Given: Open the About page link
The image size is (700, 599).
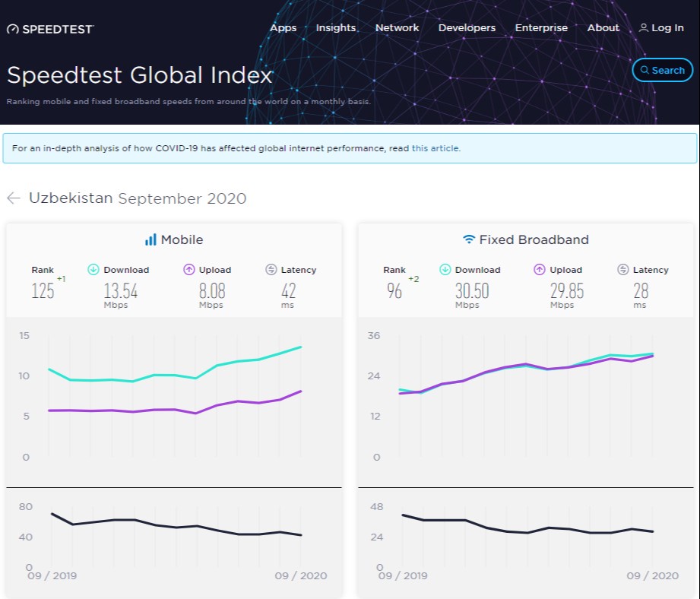Looking at the screenshot, I should [x=603, y=28].
